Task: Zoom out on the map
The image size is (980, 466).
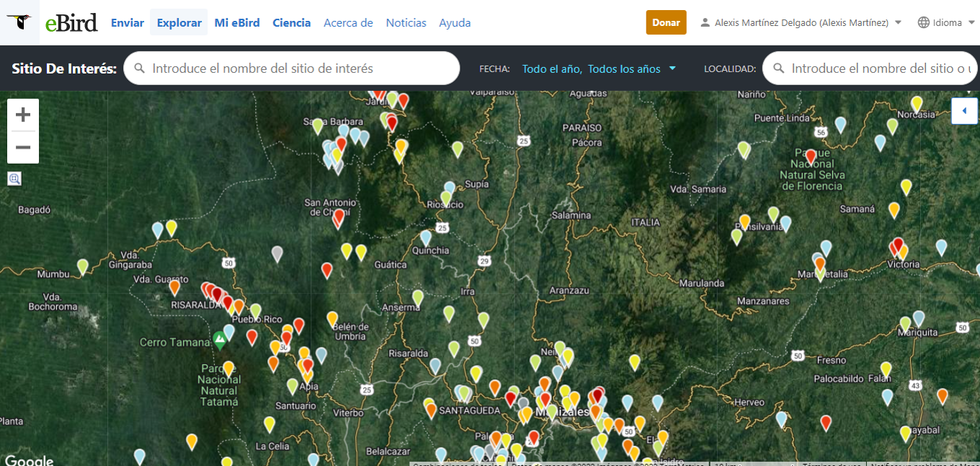Action: (x=23, y=147)
